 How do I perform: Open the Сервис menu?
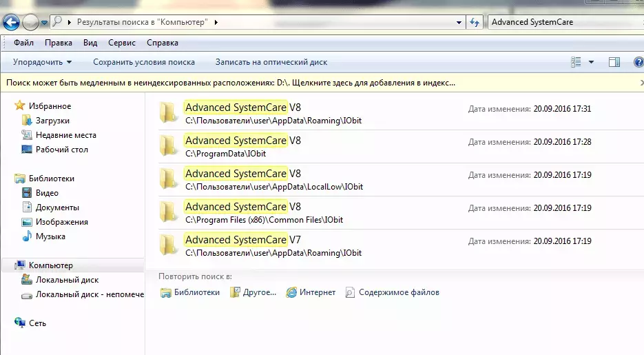pyautogui.click(x=122, y=43)
